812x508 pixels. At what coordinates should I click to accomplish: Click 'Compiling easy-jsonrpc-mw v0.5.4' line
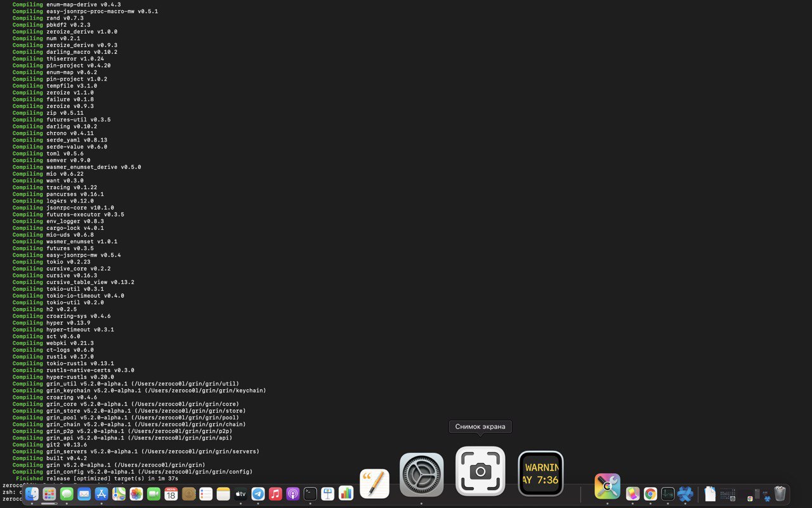pyautogui.click(x=67, y=255)
